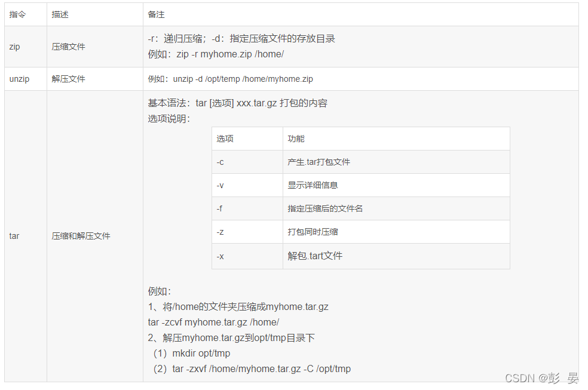Click the '打包同时压缩' cell
Image resolution: width=588 pixels, height=390 pixels.
[396, 232]
